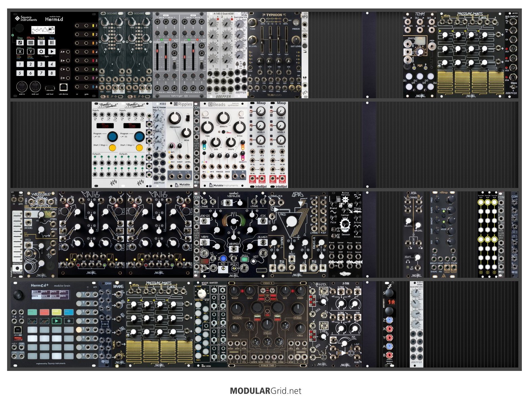Click the Step button icon on Hermod
The height and width of the screenshot is (398, 532).
coord(20,43)
